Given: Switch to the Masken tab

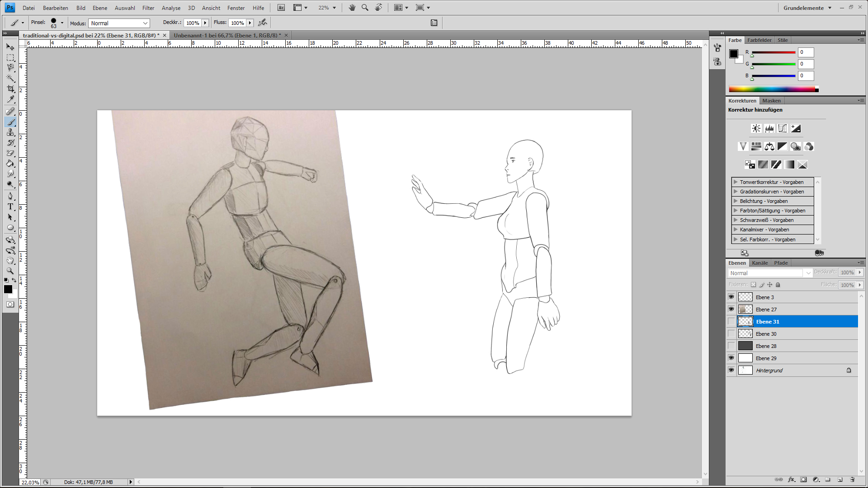Looking at the screenshot, I should (771, 101).
